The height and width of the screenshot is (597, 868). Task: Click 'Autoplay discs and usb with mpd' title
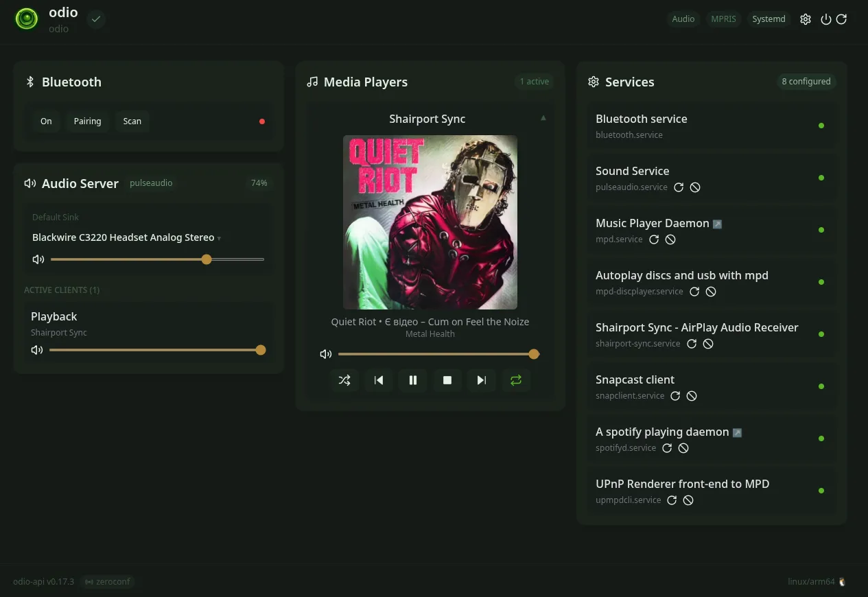(681, 275)
